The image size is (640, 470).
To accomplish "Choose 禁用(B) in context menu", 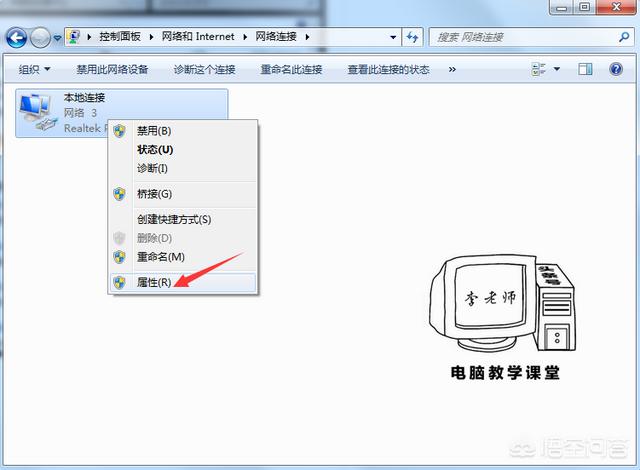I will click(183, 131).
